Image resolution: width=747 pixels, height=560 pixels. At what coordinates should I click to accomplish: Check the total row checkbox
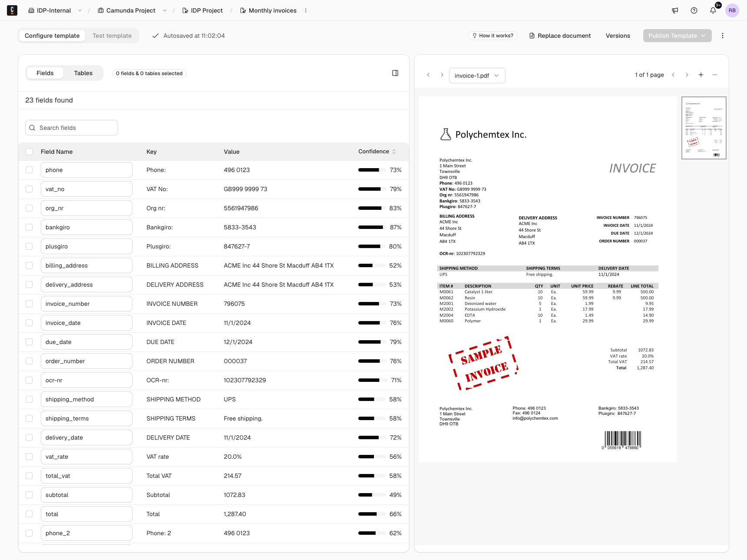(29, 514)
